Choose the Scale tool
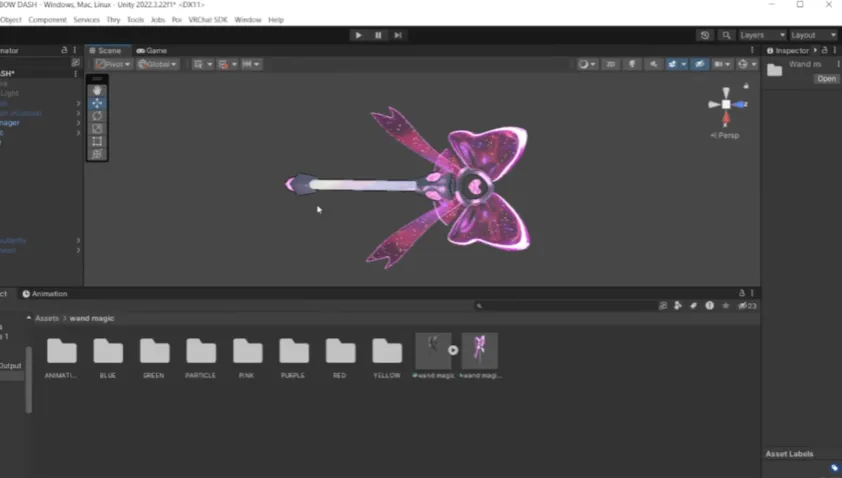 [97, 128]
